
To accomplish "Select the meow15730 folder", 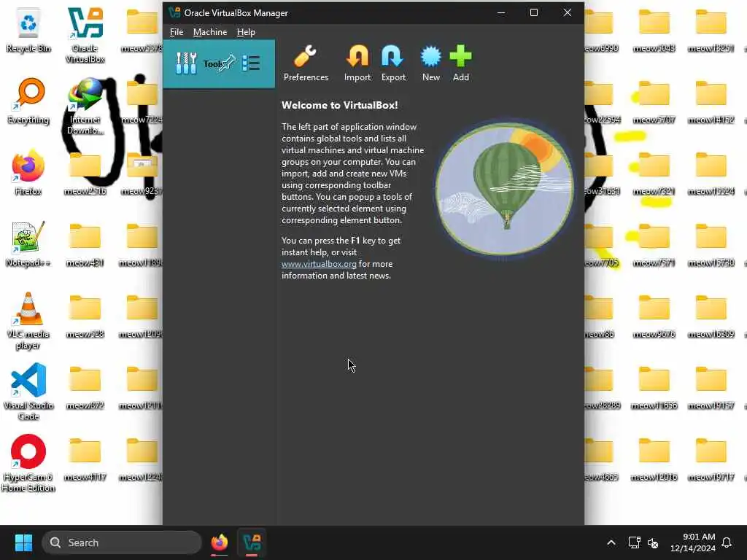I will (711, 244).
